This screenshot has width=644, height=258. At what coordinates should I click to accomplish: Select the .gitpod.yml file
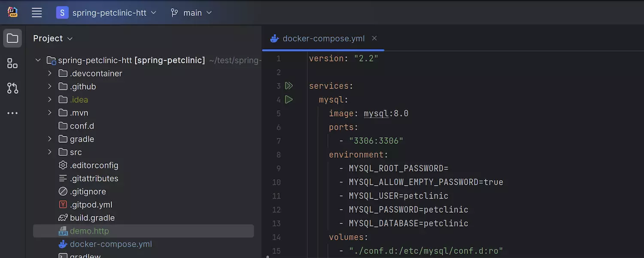click(x=91, y=205)
